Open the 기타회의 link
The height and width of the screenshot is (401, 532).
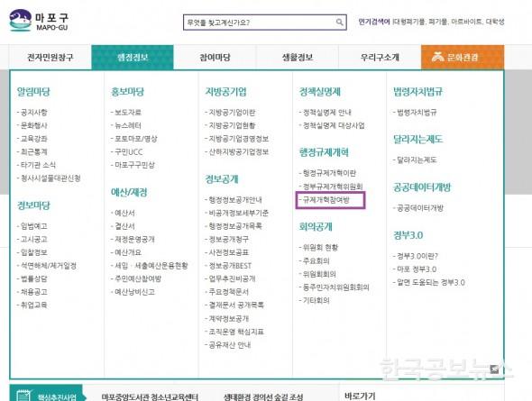[316, 300]
